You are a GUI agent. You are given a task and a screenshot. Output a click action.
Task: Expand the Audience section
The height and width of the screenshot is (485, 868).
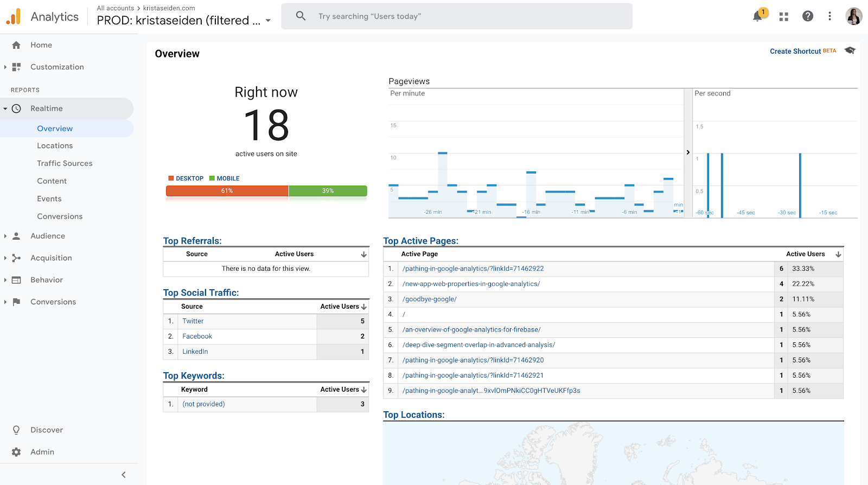(x=5, y=236)
